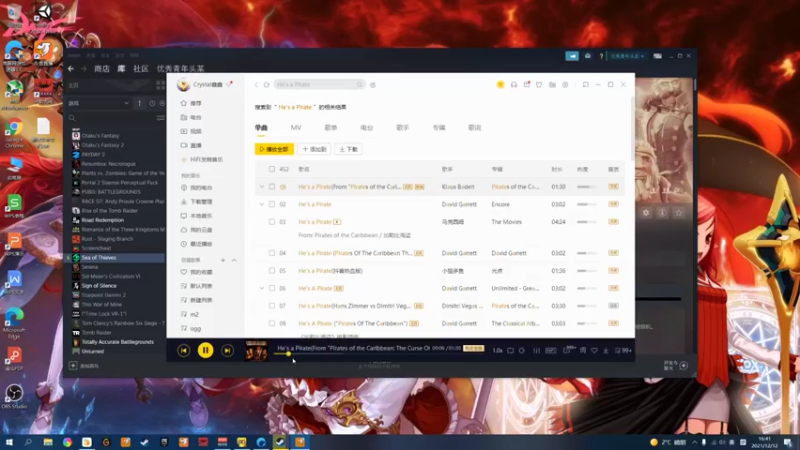
Task: Check the box for song 06 Unlimited row
Action: point(272,288)
